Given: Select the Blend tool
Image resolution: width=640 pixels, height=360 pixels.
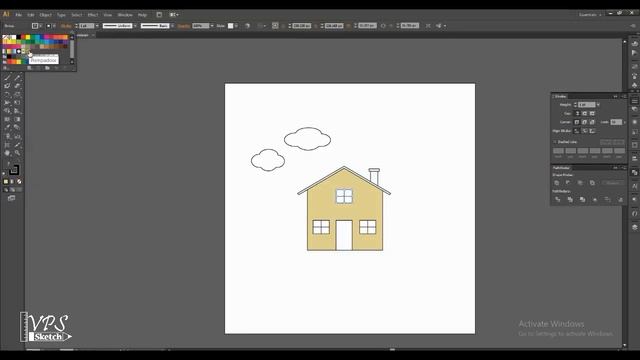Looking at the screenshot, I should 17,127.
